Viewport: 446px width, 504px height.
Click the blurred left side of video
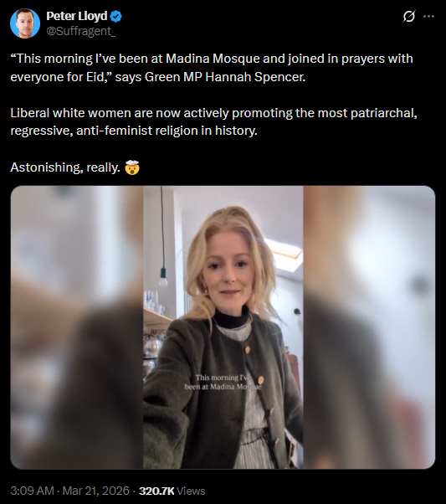pyautogui.click(x=77, y=327)
